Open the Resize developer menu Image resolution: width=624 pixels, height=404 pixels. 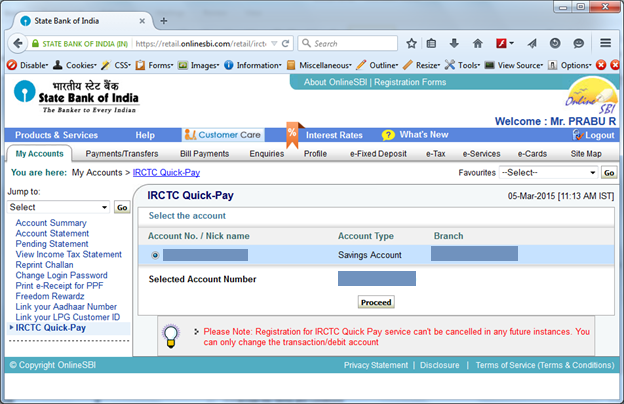421,65
